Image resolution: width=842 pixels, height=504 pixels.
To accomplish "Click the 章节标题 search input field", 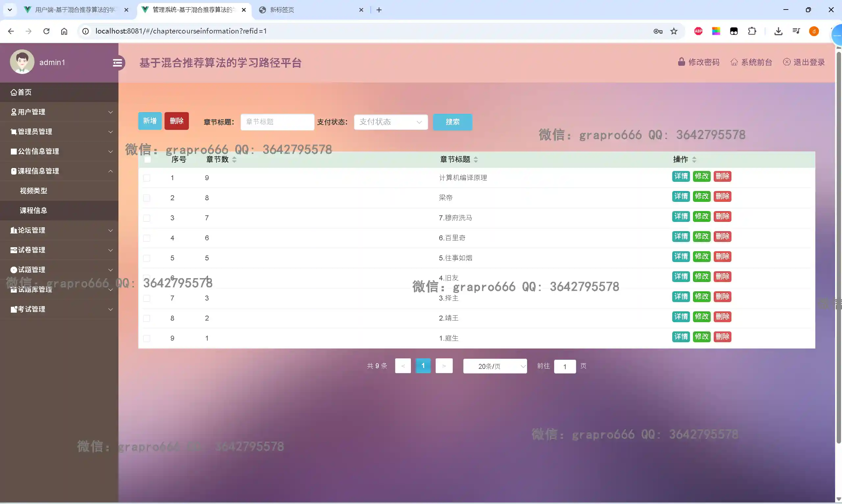I will [x=277, y=122].
